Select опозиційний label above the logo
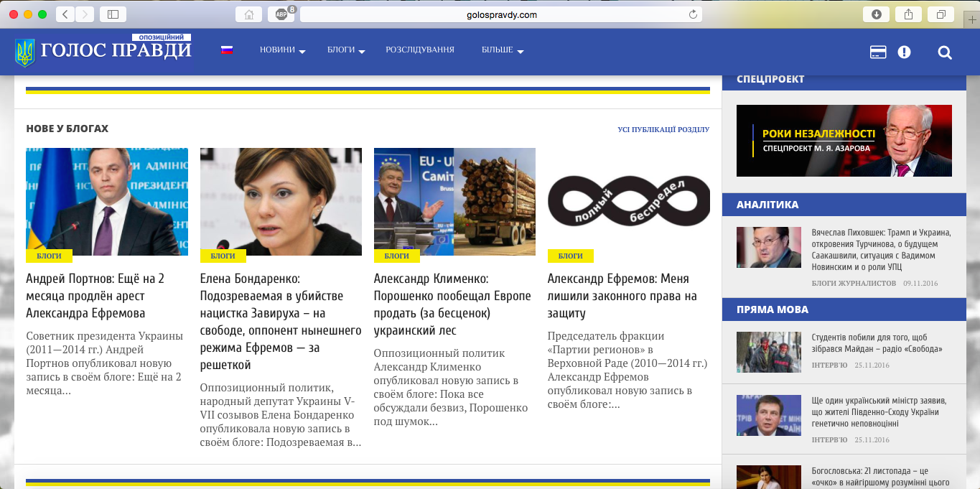Screen dimensions: 980x489 (162, 37)
